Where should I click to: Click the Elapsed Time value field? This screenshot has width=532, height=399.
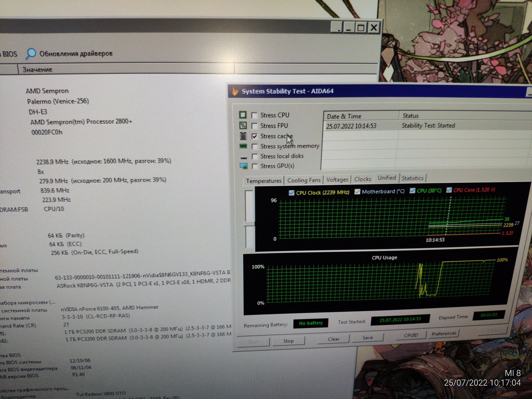click(x=489, y=315)
